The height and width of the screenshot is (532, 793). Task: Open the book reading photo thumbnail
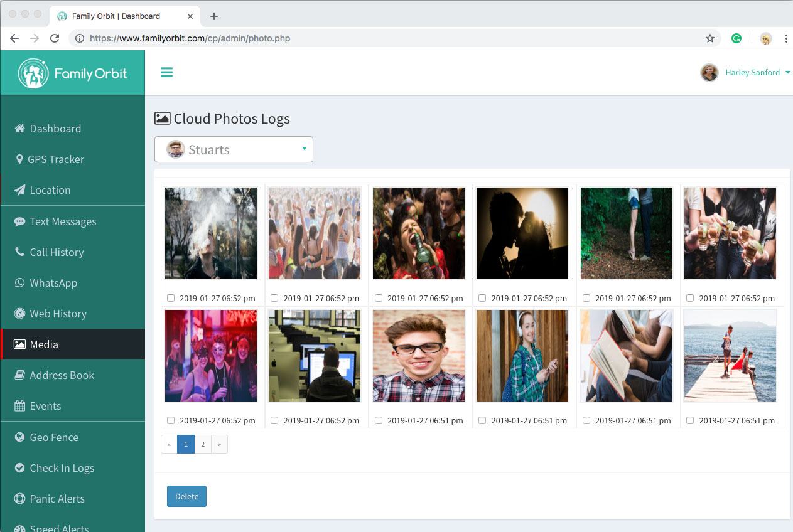point(627,356)
